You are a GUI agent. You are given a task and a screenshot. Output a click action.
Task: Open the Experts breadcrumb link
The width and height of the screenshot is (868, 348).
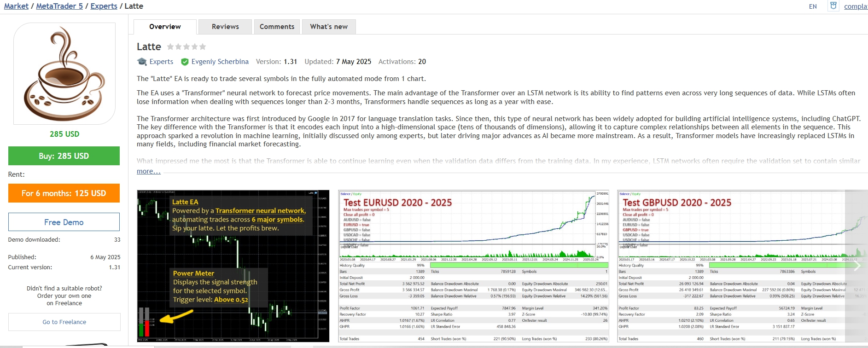click(x=104, y=6)
